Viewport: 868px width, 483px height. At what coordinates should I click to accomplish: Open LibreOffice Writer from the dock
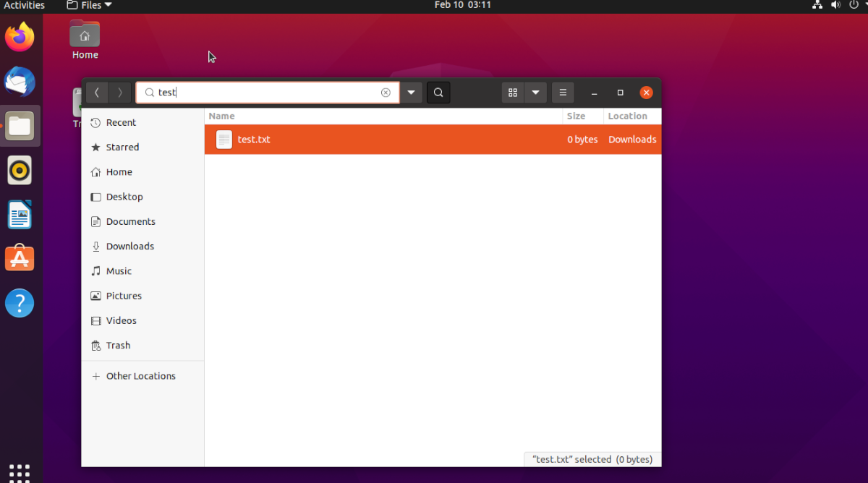point(20,214)
